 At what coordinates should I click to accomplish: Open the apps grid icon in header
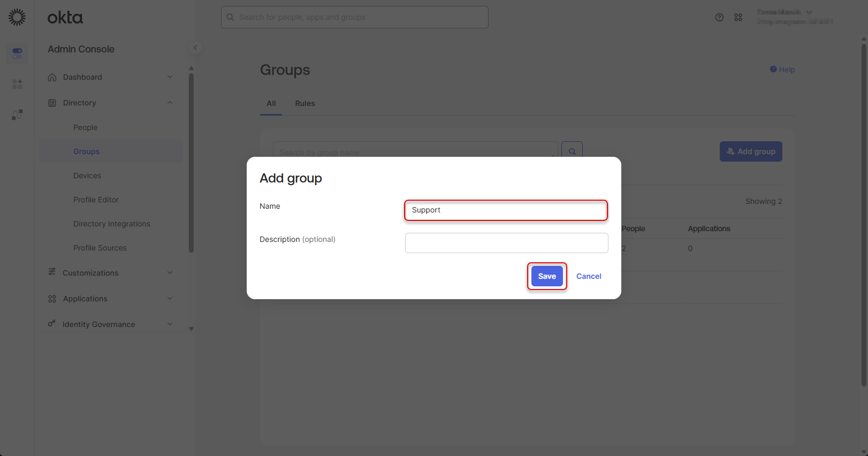point(738,17)
